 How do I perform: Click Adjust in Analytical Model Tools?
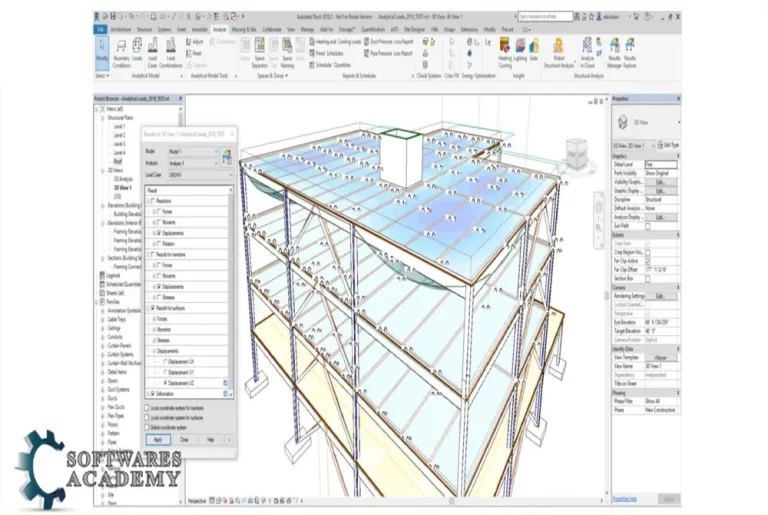point(195,42)
